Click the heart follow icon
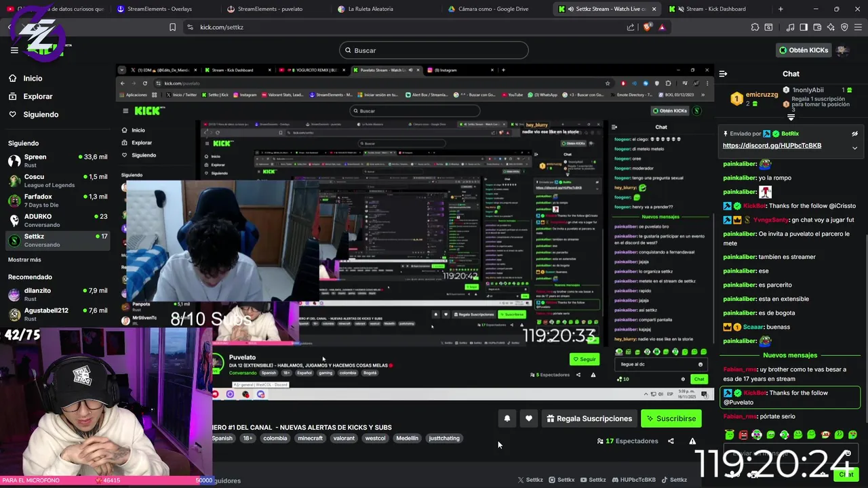Image resolution: width=868 pixels, height=488 pixels. click(529, 419)
